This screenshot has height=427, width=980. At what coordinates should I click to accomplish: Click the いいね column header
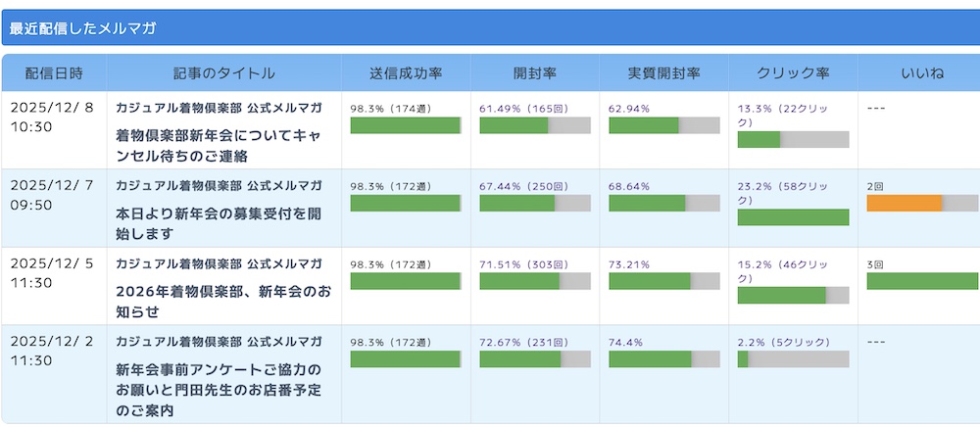[922, 73]
